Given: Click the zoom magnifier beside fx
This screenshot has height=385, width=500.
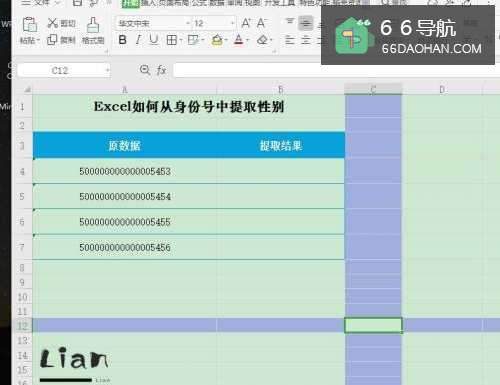Looking at the screenshot, I should click(x=145, y=70).
